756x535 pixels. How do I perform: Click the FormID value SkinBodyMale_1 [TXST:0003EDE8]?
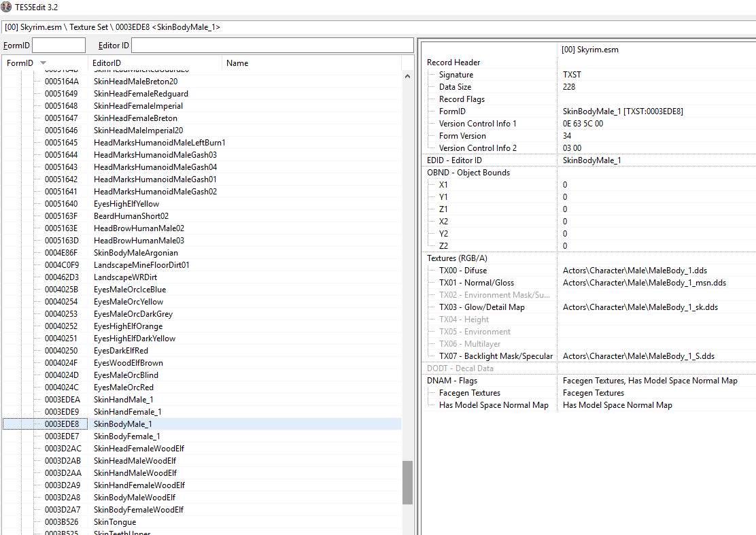[x=623, y=111]
